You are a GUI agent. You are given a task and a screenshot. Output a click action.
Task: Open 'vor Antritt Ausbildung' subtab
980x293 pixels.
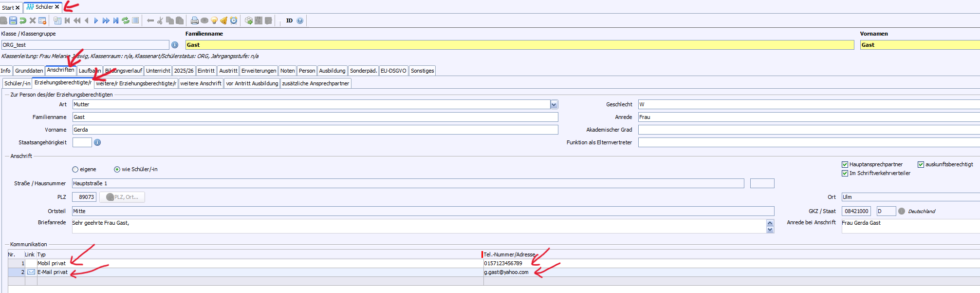coord(252,83)
